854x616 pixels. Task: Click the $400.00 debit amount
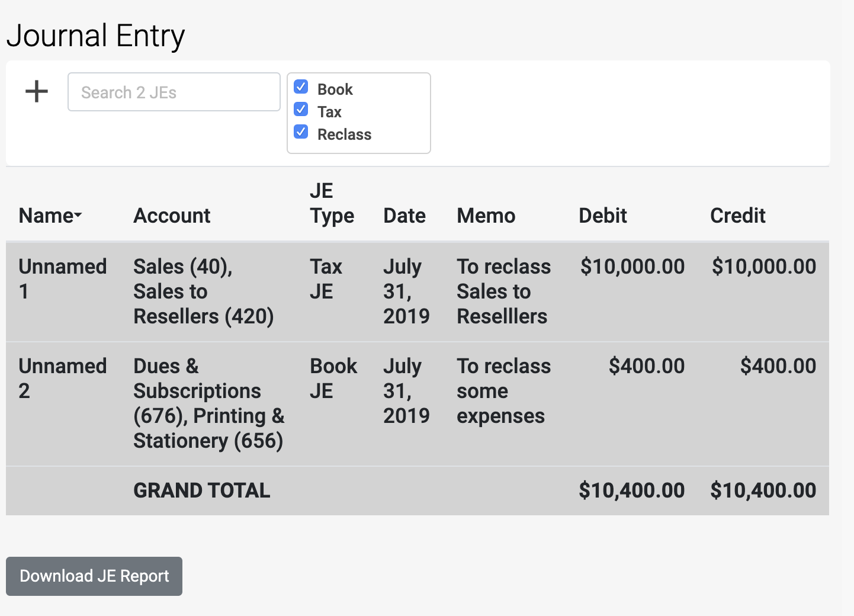pyautogui.click(x=646, y=366)
